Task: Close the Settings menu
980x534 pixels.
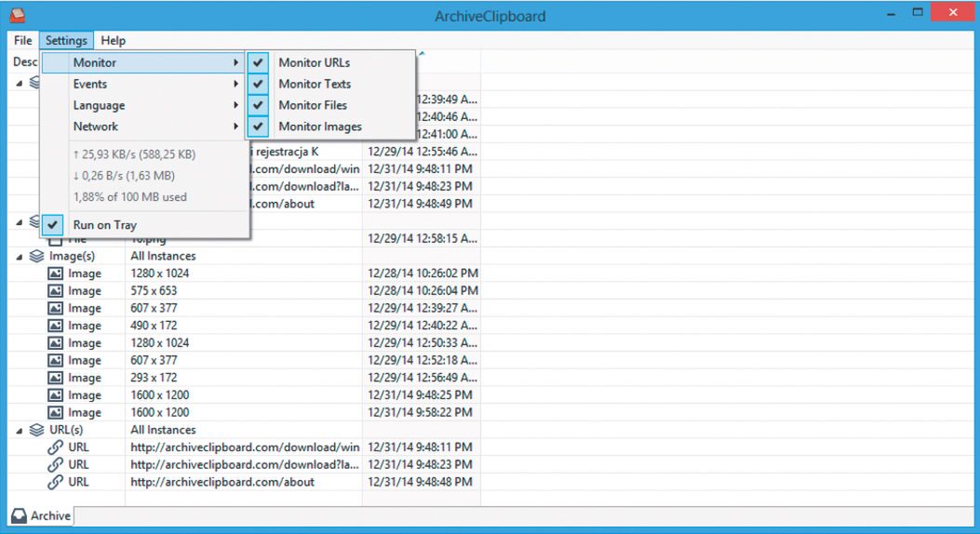Action: pos(66,40)
